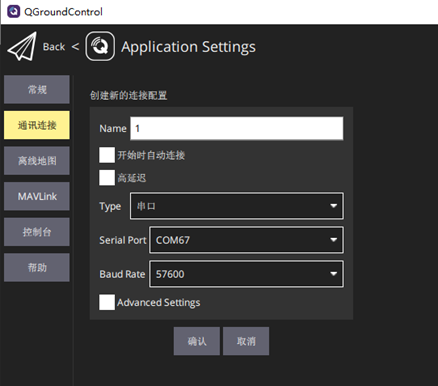438x386 pixels.
Task: Enable the Advanced Settings checkbox
Action: (x=107, y=302)
